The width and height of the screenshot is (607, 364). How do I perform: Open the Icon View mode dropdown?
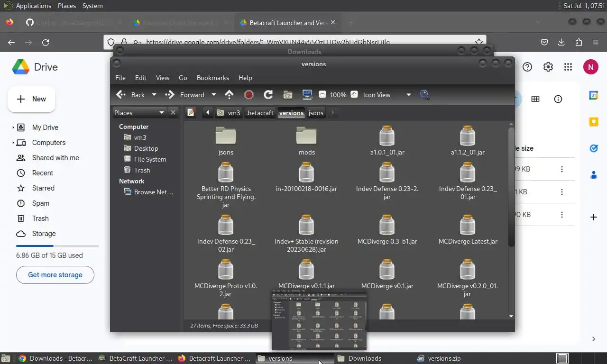pyautogui.click(x=387, y=95)
